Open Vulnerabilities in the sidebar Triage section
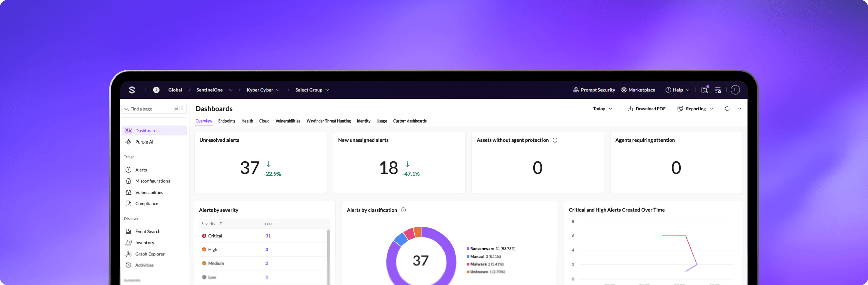868x285 pixels. [x=154, y=192]
